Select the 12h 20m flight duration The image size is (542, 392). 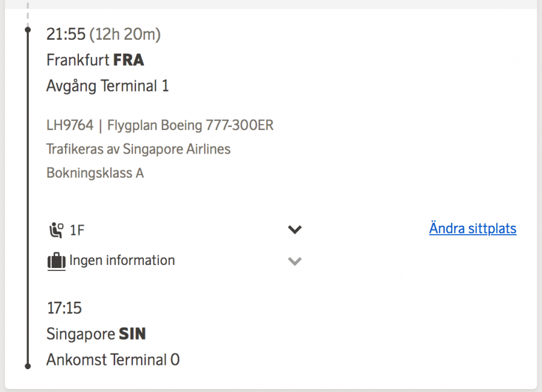(x=125, y=35)
